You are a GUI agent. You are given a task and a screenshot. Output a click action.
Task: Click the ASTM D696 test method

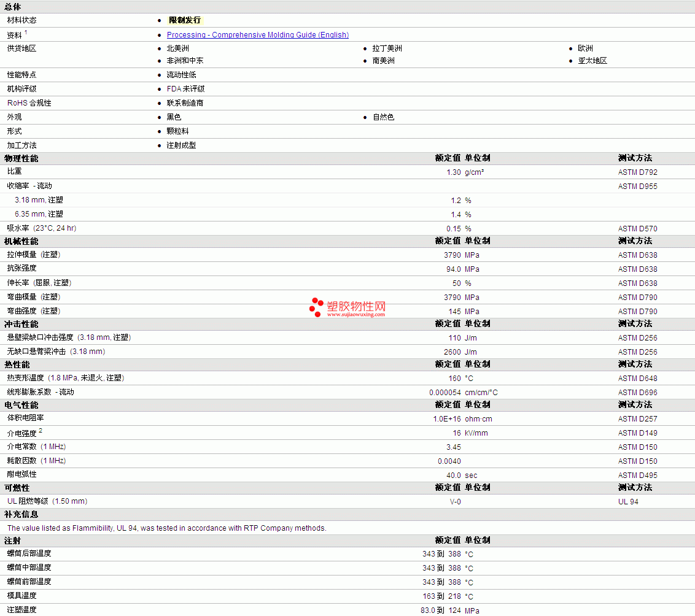(x=637, y=393)
